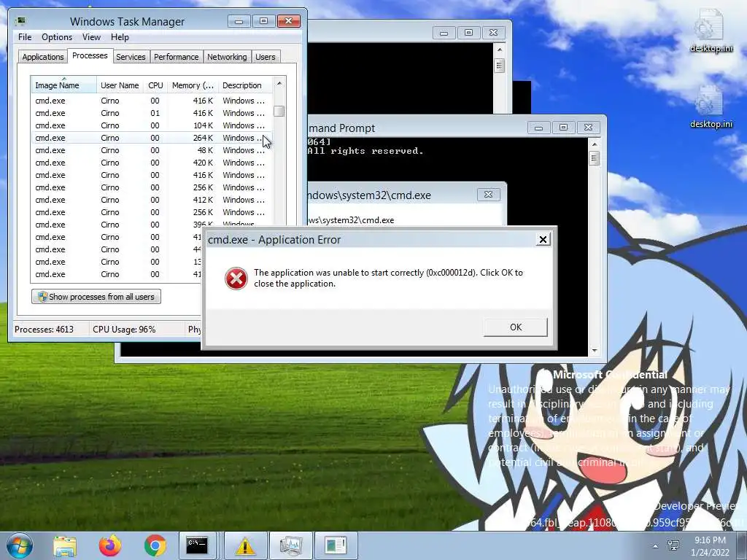
Task: Close the cmd.exe Application Error dialog
Action: [543, 239]
